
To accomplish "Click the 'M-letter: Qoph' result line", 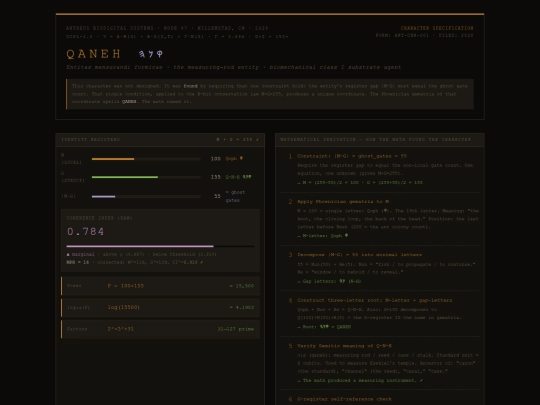I will pos(323,236).
